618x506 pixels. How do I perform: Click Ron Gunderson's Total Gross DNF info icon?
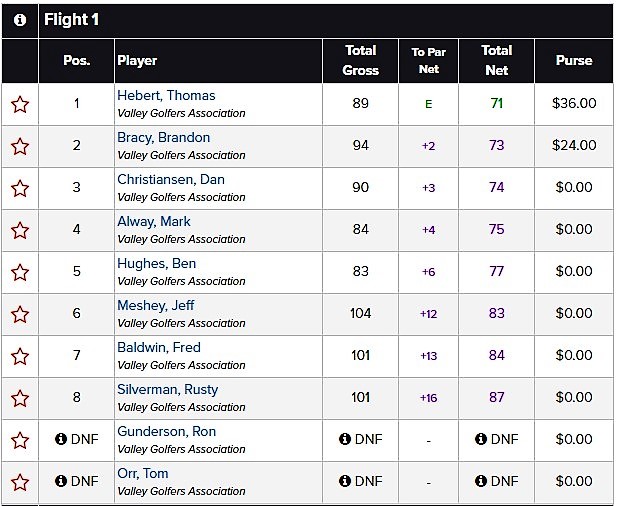click(x=345, y=439)
